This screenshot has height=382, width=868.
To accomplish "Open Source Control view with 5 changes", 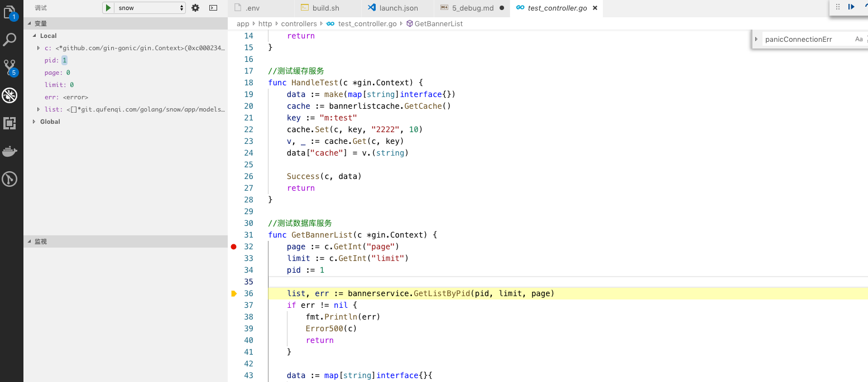I will pyautogui.click(x=10, y=67).
